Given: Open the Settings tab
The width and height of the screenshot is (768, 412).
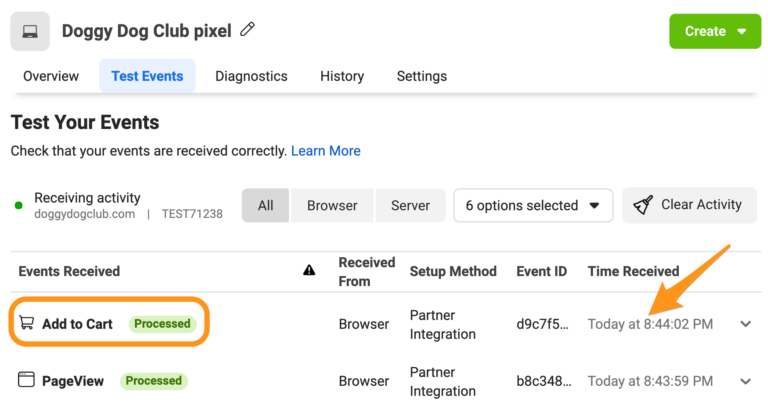Looking at the screenshot, I should [x=422, y=76].
